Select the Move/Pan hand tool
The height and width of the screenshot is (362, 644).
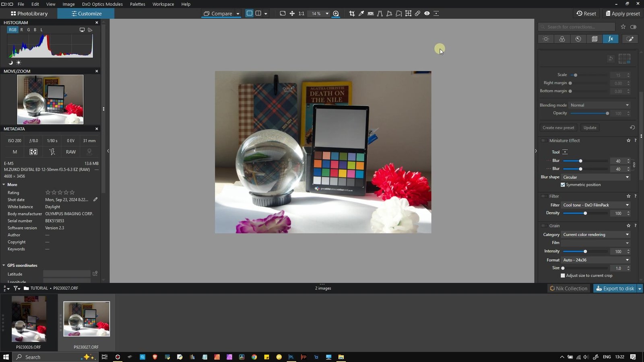pos(292,13)
